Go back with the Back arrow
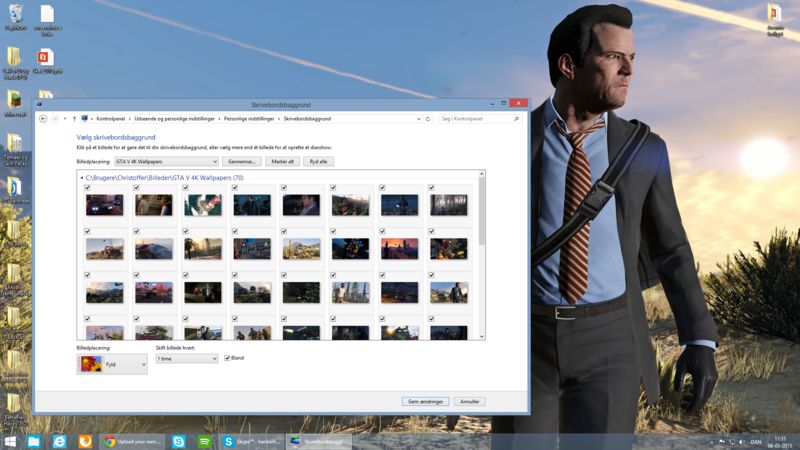Image resolution: width=800 pixels, height=450 pixels. tap(43, 118)
